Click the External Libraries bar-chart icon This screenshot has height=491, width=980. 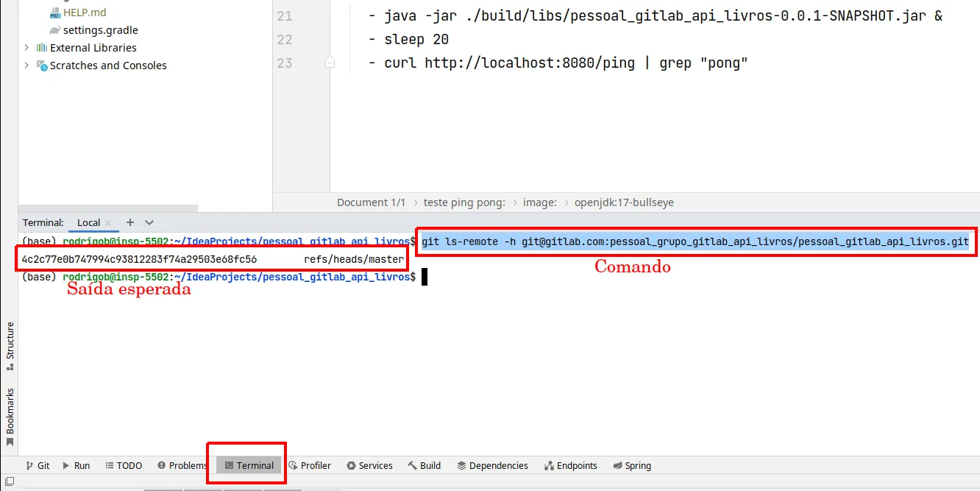coord(42,48)
